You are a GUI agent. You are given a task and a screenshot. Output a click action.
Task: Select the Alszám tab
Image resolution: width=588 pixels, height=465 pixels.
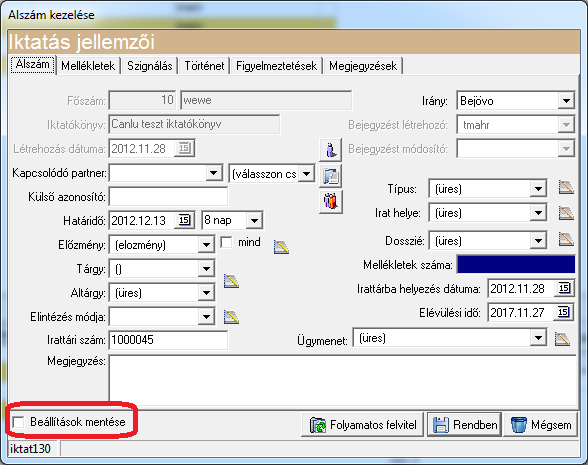[x=33, y=64]
